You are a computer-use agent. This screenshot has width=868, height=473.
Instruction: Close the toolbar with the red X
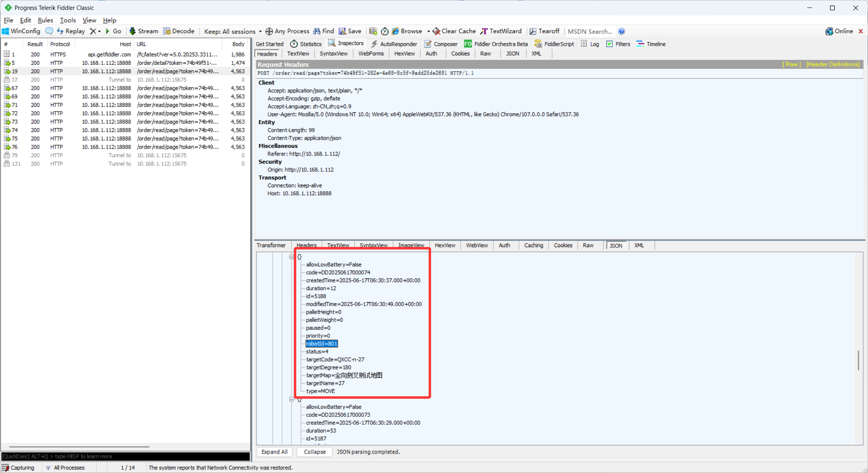(860, 31)
